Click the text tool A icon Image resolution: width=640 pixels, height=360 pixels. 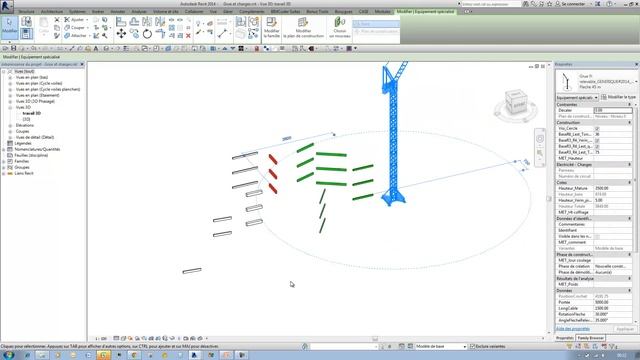point(96,49)
